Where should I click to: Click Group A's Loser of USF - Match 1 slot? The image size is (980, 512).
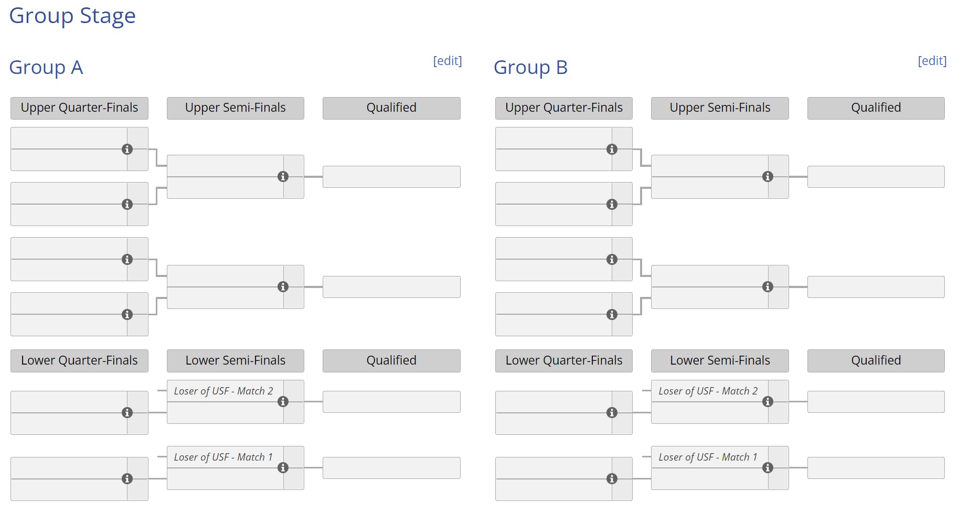223,457
